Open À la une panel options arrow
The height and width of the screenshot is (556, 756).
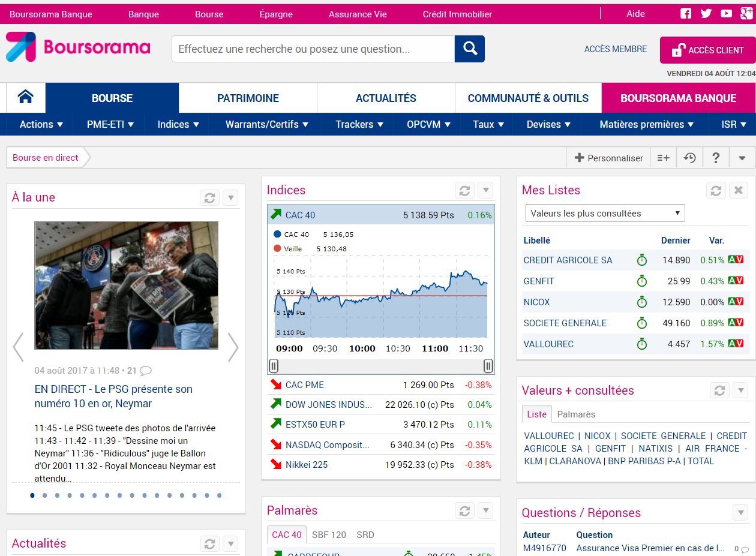230,198
